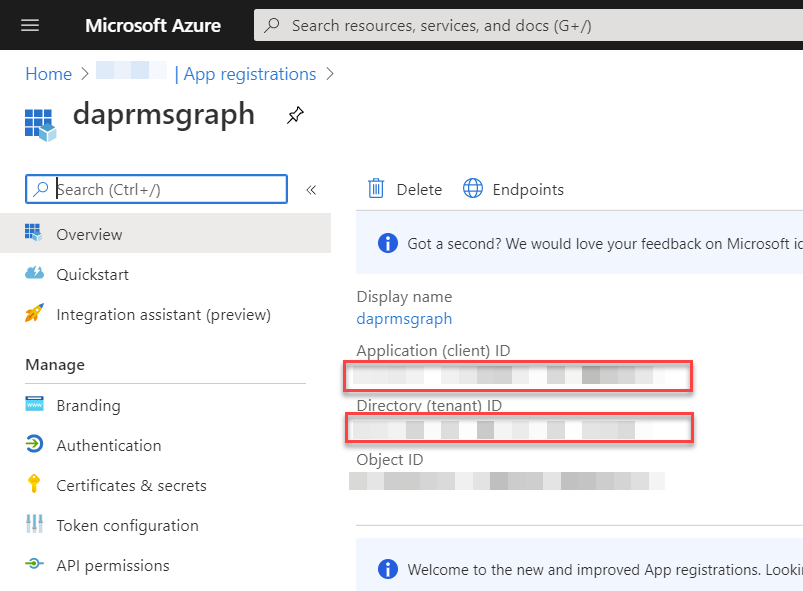
Task: Click the Manage section heading
Action: (55, 365)
